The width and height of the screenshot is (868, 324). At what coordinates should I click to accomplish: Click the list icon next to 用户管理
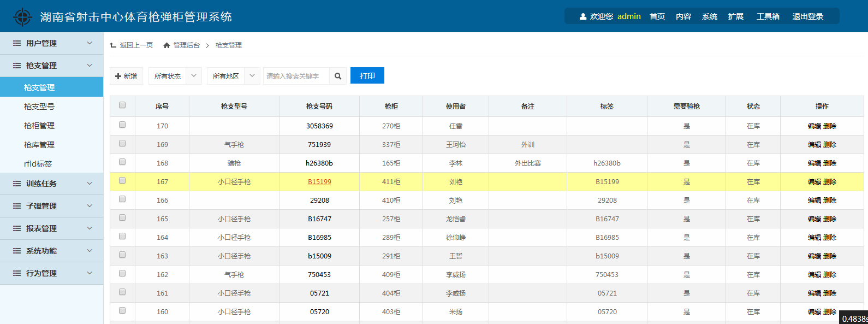(17, 43)
